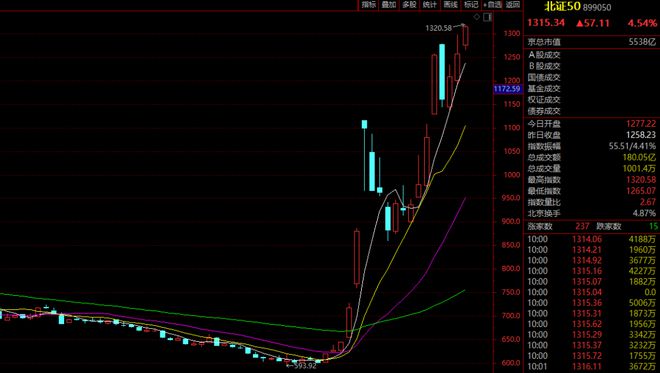Open the 指标 indicators menu
Image resolution: width=660 pixels, height=373 pixels.
tap(368, 5)
